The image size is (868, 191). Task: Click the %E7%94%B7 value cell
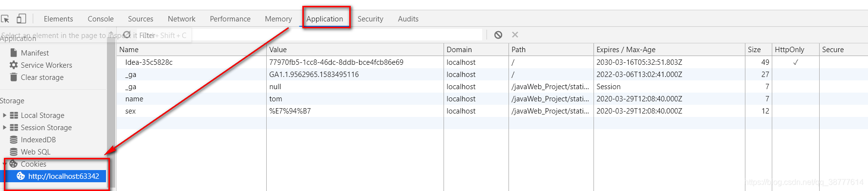(355, 111)
